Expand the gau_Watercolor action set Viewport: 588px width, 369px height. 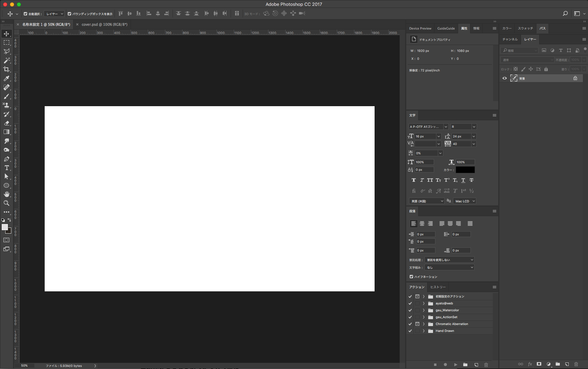pos(424,310)
